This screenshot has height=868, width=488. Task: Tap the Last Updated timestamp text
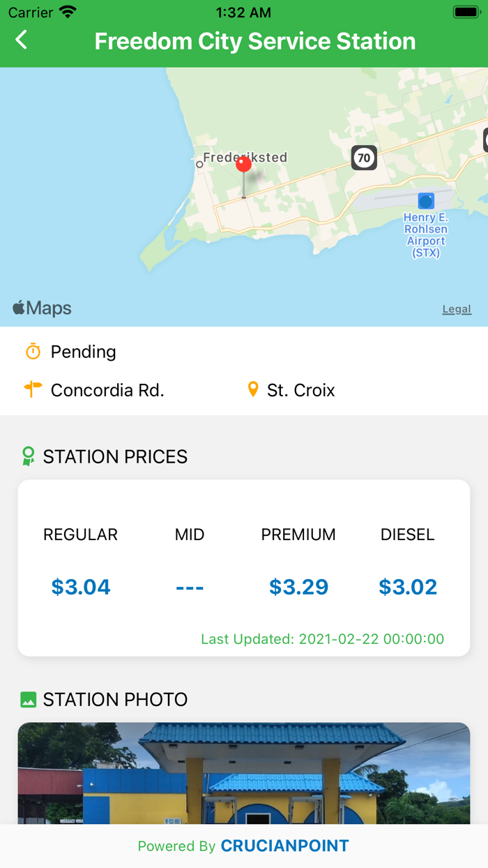[x=322, y=638]
